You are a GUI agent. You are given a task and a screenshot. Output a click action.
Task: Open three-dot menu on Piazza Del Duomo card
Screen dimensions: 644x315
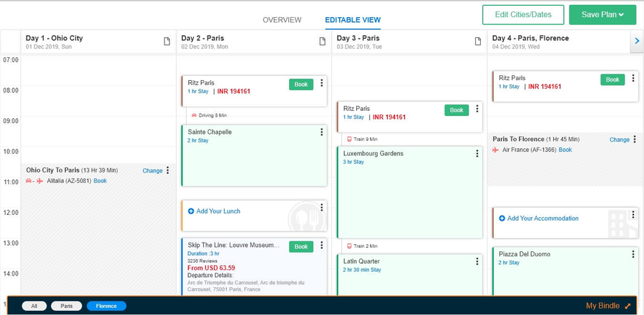coord(633,254)
